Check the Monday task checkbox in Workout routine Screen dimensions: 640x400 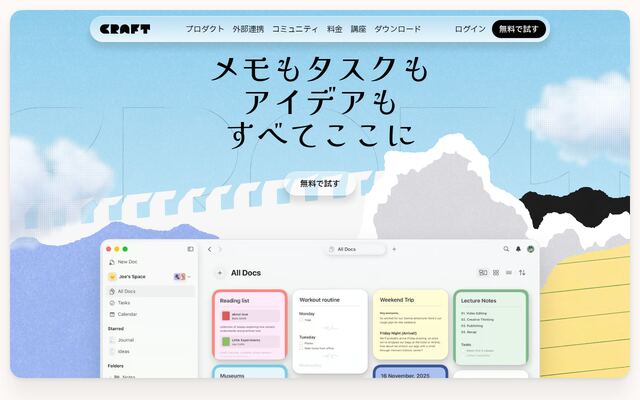(301, 320)
